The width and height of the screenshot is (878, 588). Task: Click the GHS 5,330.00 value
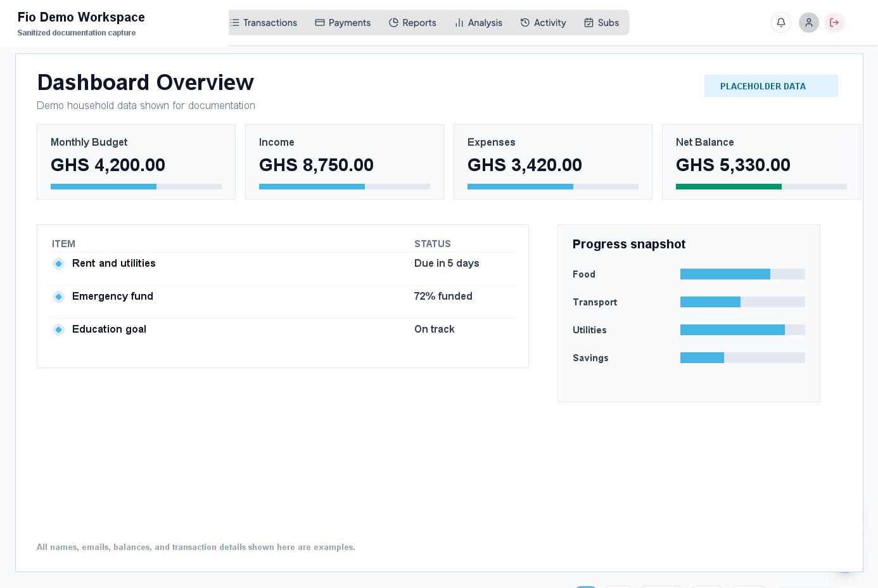tap(733, 165)
